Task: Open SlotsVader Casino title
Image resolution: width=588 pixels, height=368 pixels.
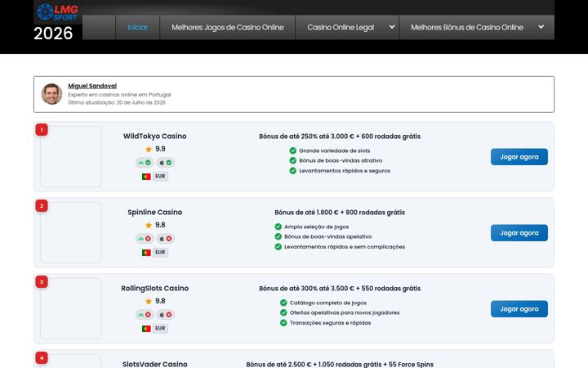Action: tap(155, 364)
